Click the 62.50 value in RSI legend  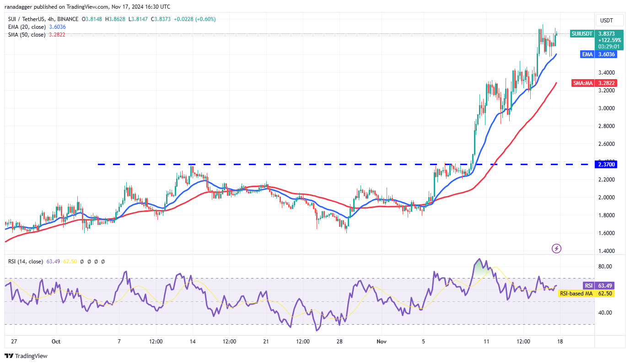tap(70, 262)
